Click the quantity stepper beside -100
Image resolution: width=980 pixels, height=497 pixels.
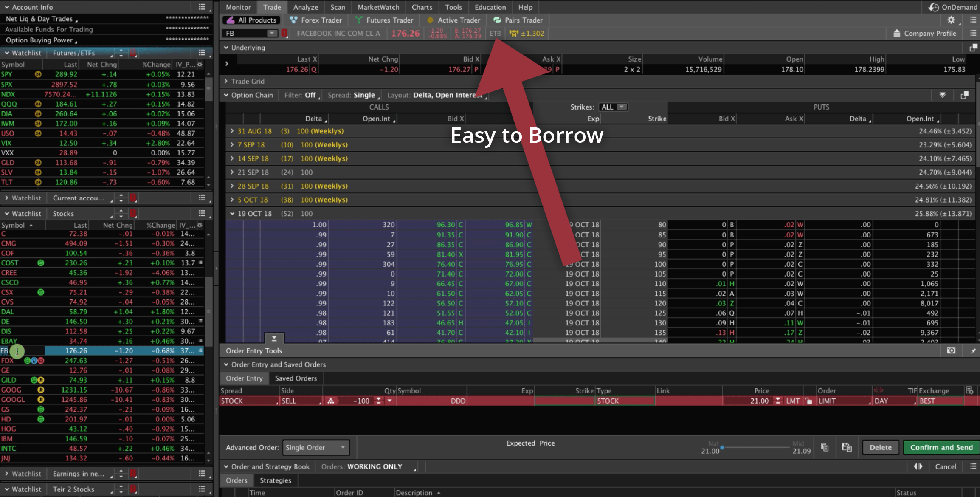pos(378,401)
